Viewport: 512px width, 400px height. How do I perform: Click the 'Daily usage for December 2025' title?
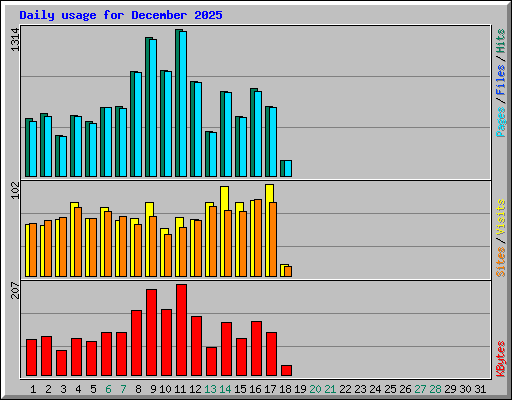click(121, 15)
